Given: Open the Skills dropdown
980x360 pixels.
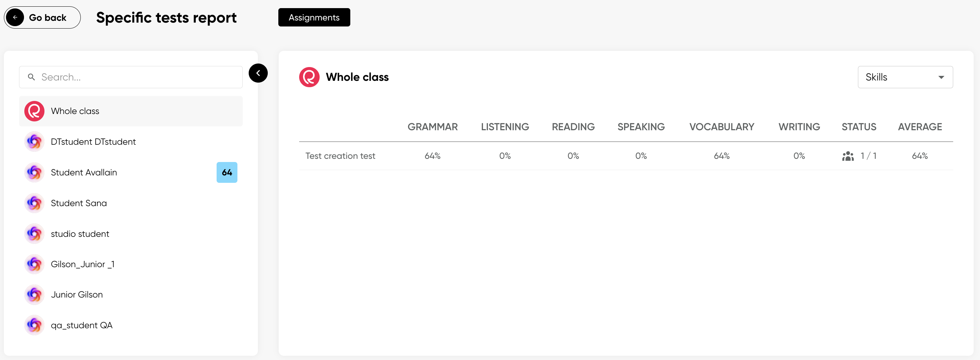Looking at the screenshot, I should (905, 77).
